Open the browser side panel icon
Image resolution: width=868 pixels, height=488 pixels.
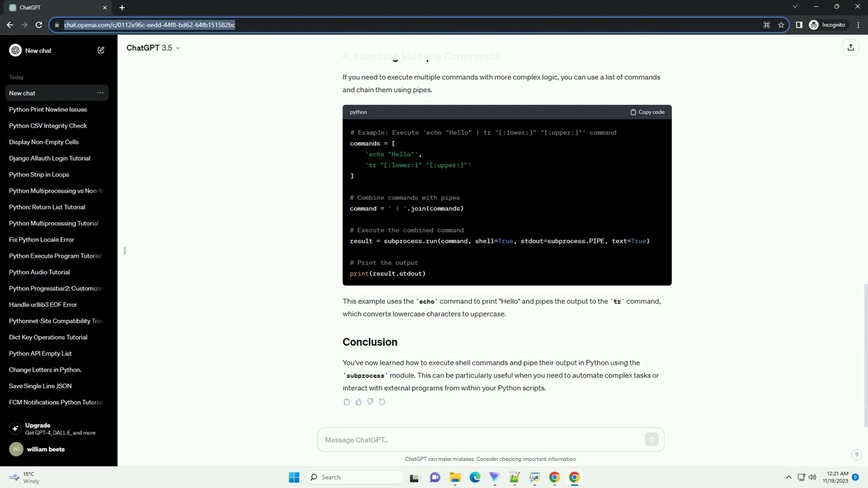[799, 25]
